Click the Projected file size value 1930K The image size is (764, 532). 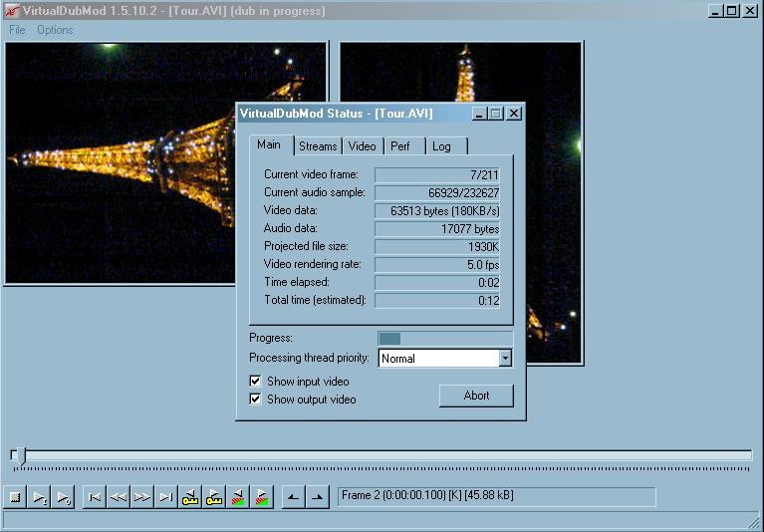[437, 247]
